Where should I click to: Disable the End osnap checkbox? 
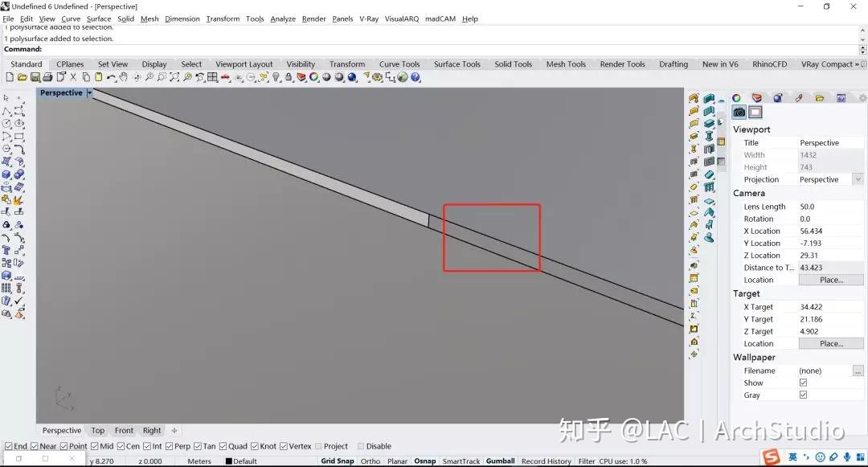pyautogui.click(x=8, y=446)
